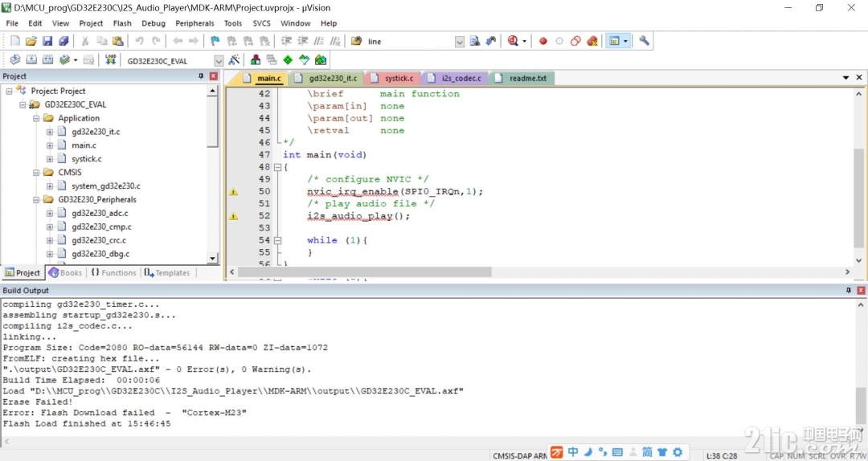The height and width of the screenshot is (461, 868).
Task: Open the debug session dropdown arrow
Action: point(524,41)
